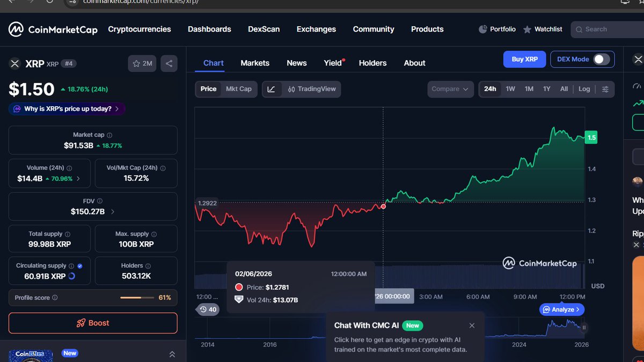Viewport: 644px width, 362px height.
Task: Switch to line chart icon
Action: tap(272, 89)
